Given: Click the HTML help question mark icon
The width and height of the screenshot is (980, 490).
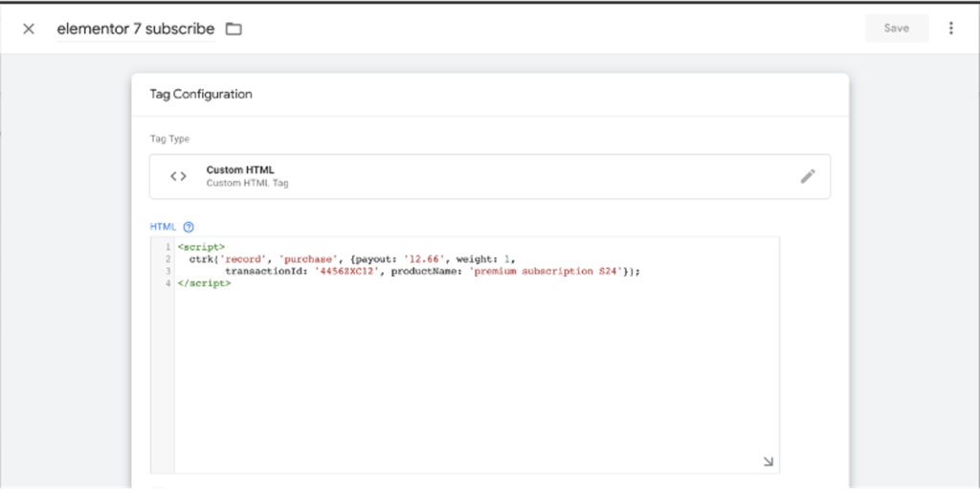Looking at the screenshot, I should click(189, 227).
